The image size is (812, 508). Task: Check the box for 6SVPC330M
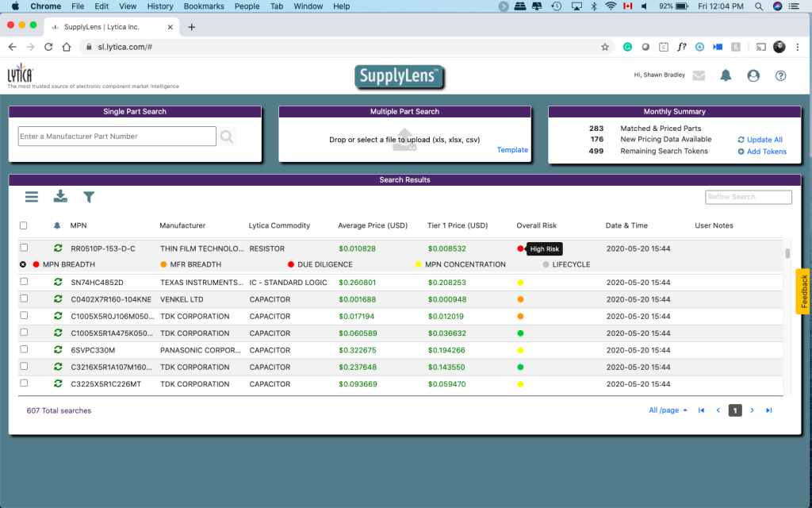click(24, 349)
